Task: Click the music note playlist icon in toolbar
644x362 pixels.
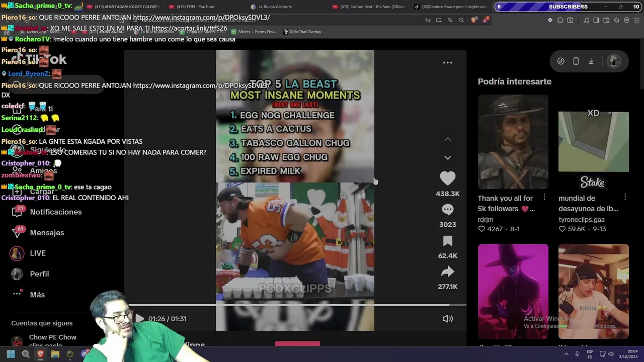Action: (x=586, y=20)
